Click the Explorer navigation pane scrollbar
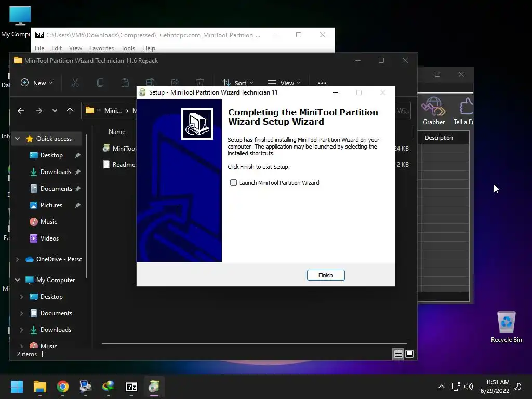532x399 pixels. 87,206
